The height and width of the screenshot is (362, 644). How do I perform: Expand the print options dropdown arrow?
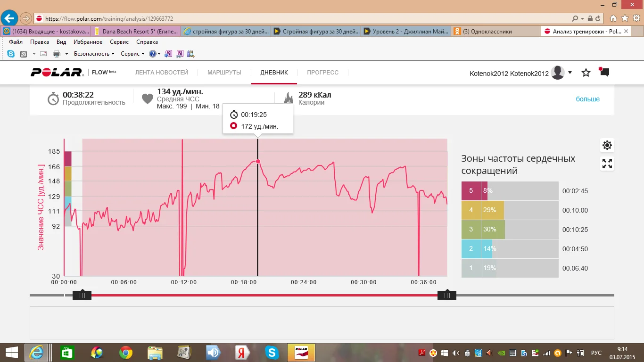(66, 54)
